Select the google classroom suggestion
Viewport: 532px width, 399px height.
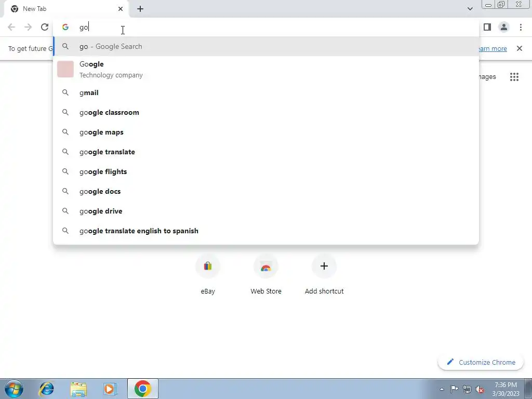(x=266, y=112)
